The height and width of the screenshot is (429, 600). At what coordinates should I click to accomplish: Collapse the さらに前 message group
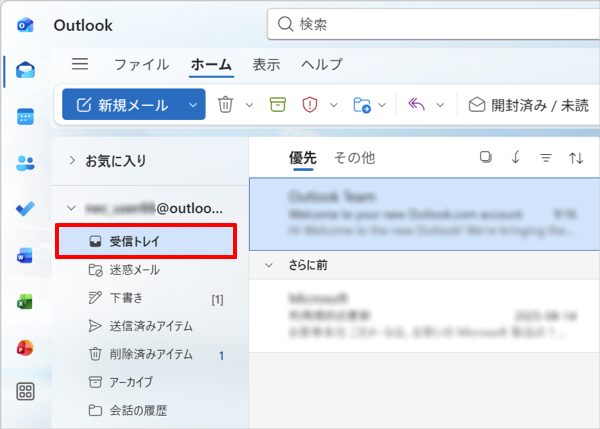(x=269, y=265)
